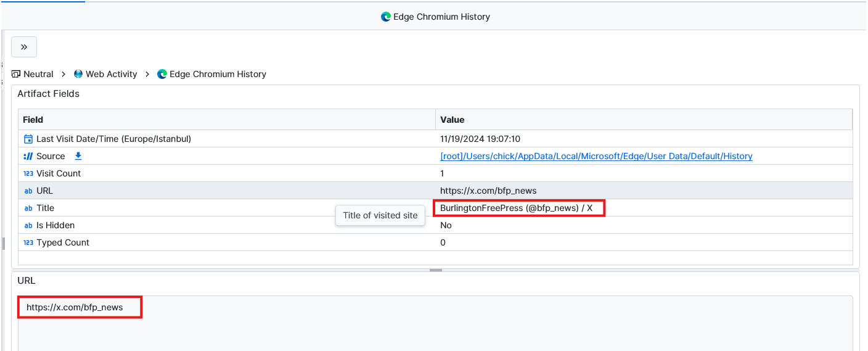Click the download icon next to Source
868x351 pixels.
78,156
